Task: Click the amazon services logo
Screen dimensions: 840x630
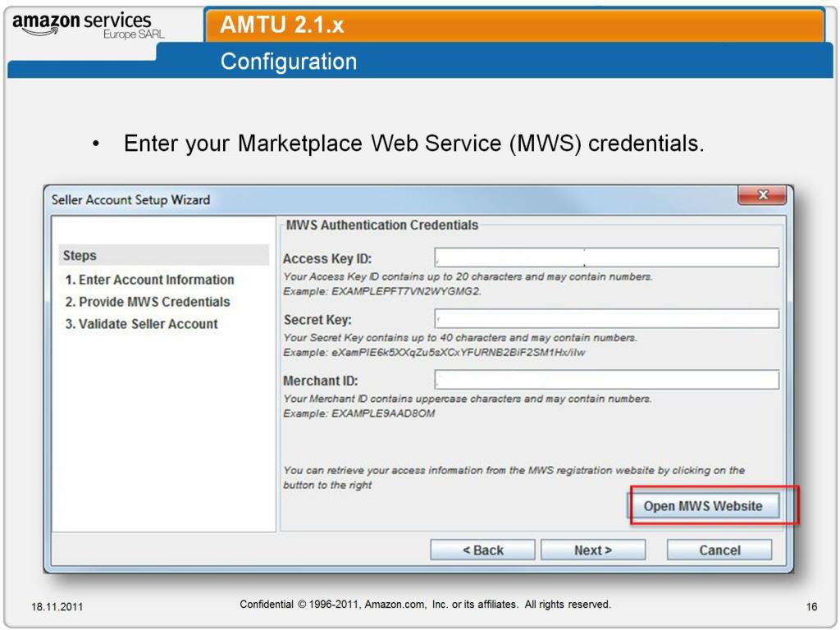Action: click(89, 25)
